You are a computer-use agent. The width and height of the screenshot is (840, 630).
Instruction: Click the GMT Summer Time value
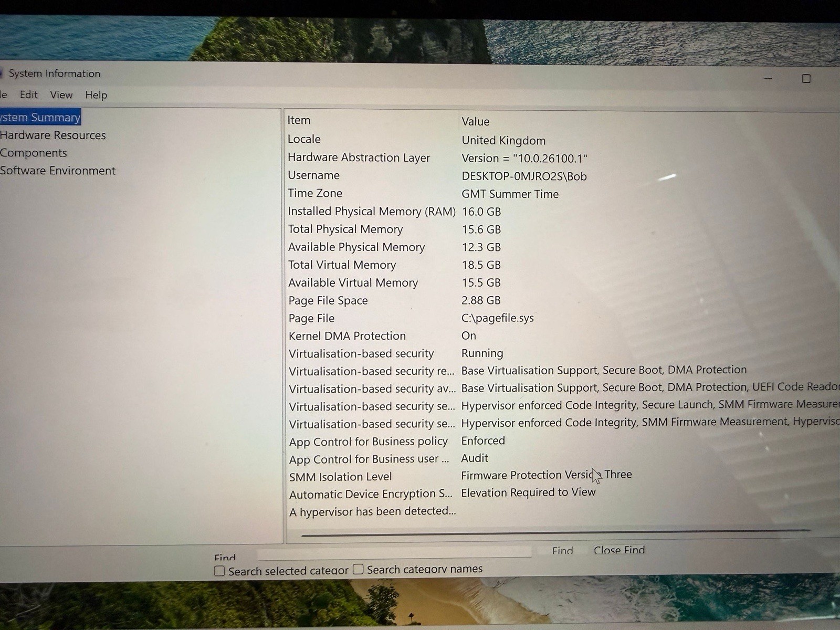(510, 194)
